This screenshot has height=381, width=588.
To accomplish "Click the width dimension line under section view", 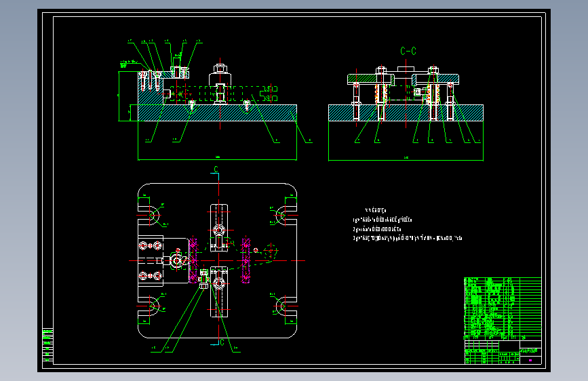I will (406, 161).
